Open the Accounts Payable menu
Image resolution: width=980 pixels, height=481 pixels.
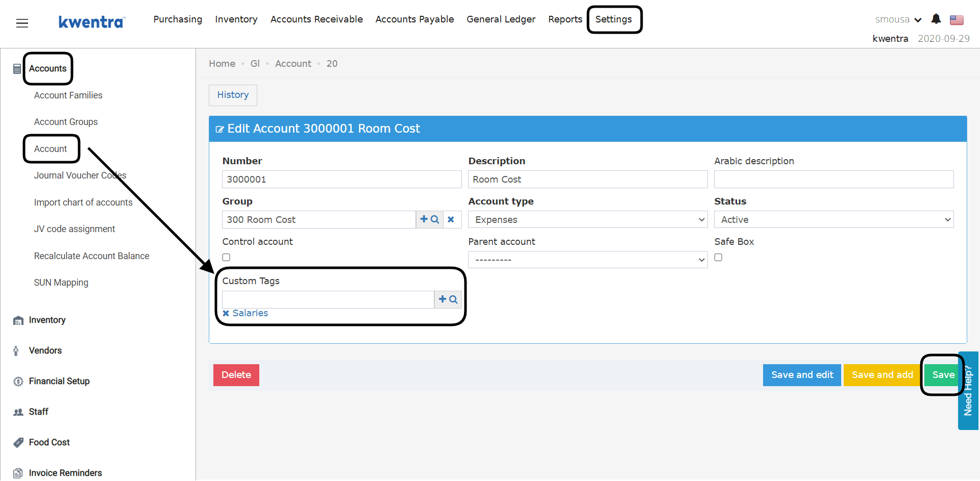414,19
